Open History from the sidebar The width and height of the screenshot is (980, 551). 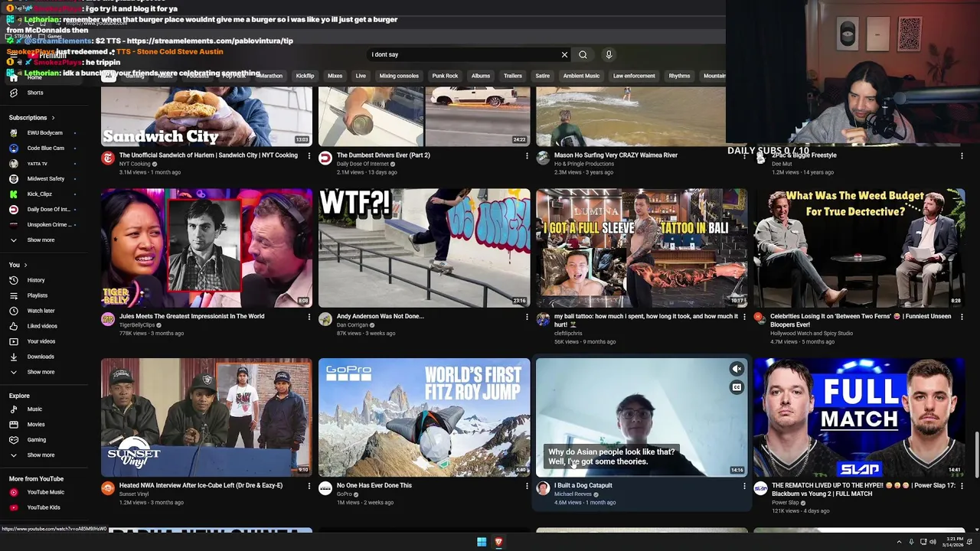[36, 280]
